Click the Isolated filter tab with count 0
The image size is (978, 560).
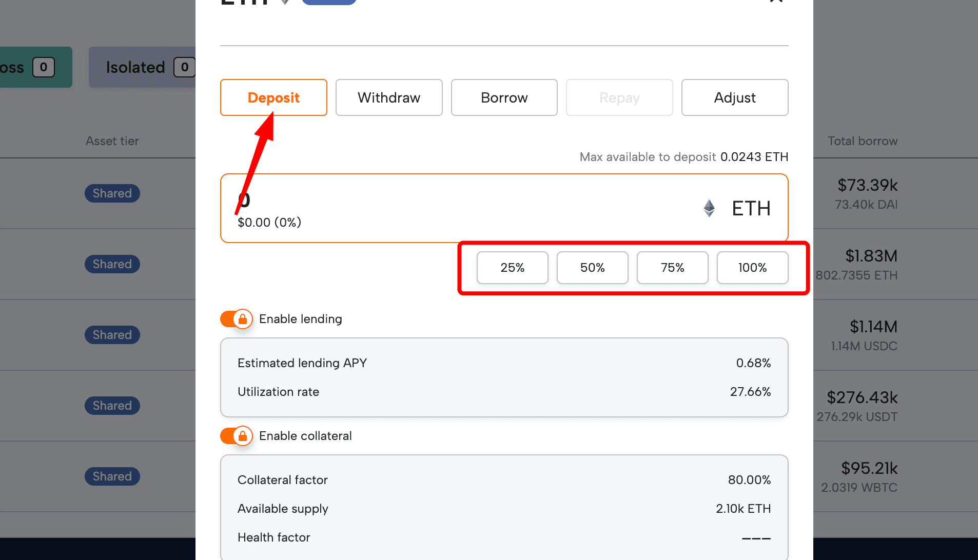coord(142,67)
